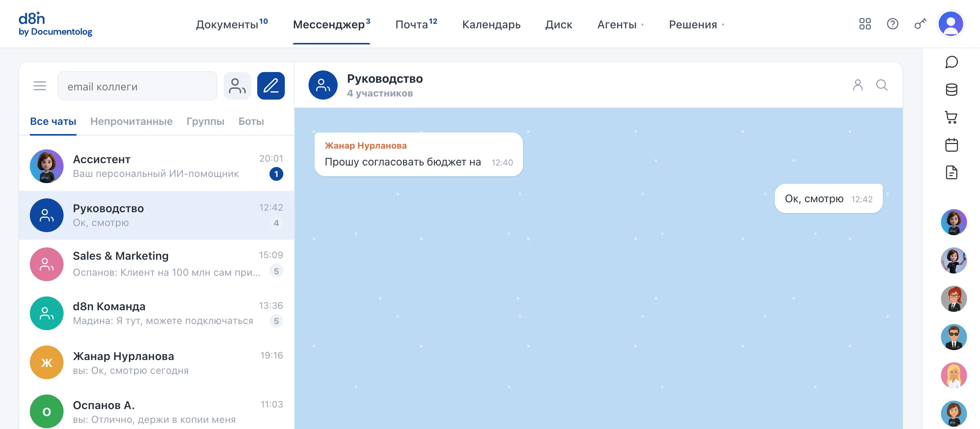The height and width of the screenshot is (429, 980).
Task: Select the avatar with sunglasses and suit
Action: coord(954,337)
